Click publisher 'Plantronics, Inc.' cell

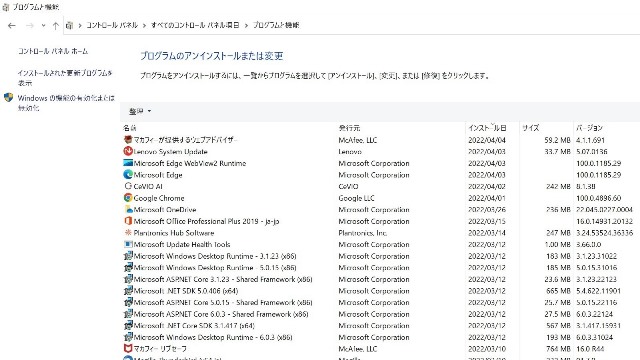click(362, 233)
